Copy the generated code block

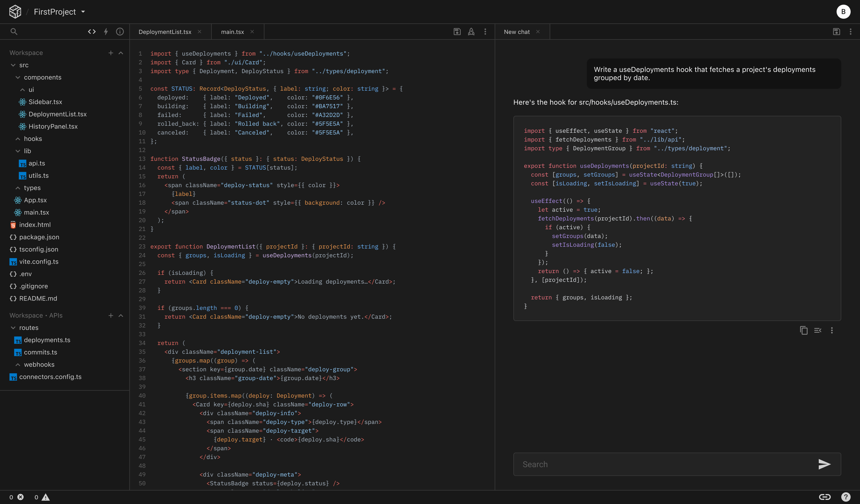(804, 330)
